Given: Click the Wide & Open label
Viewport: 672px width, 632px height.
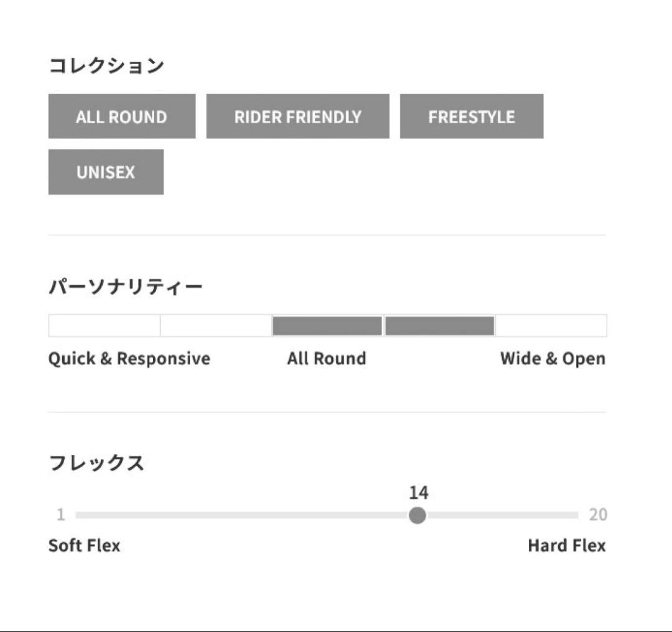Looking at the screenshot, I should [x=553, y=359].
